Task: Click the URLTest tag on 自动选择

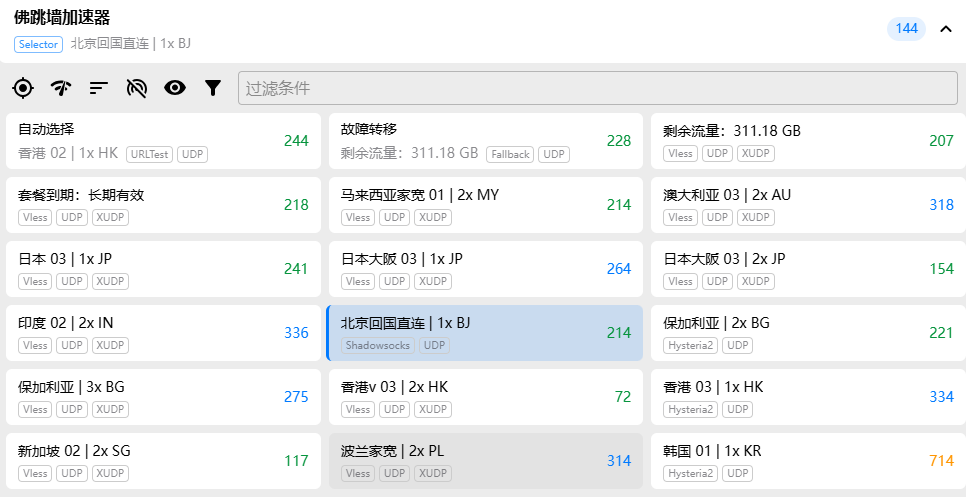Action: (150, 155)
